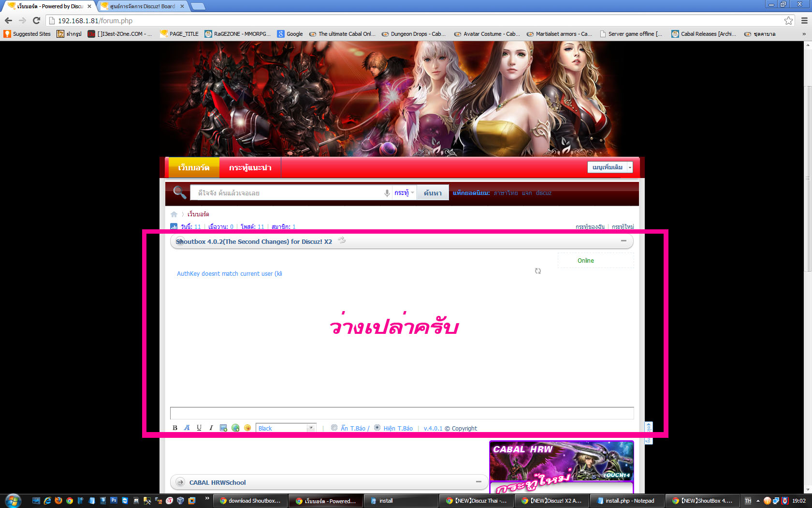Toggle italic in Shoutbox toolbar
This screenshot has width=812, height=508.
(211, 428)
